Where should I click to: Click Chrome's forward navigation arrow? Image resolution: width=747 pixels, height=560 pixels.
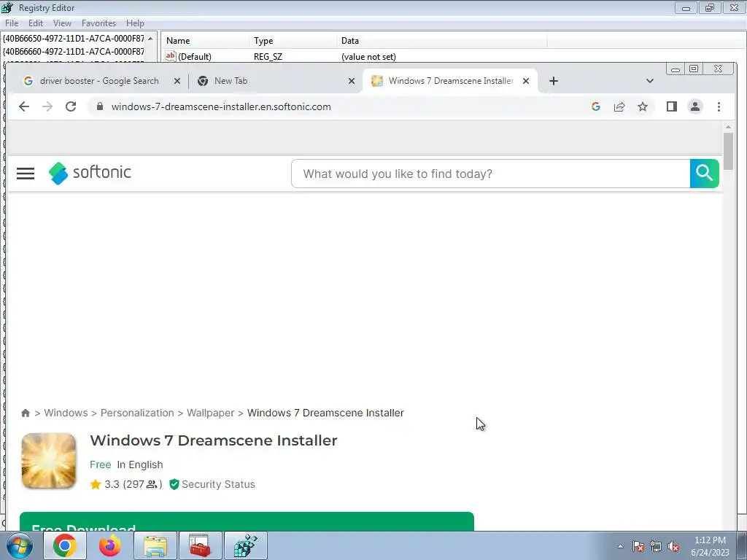[x=47, y=106]
